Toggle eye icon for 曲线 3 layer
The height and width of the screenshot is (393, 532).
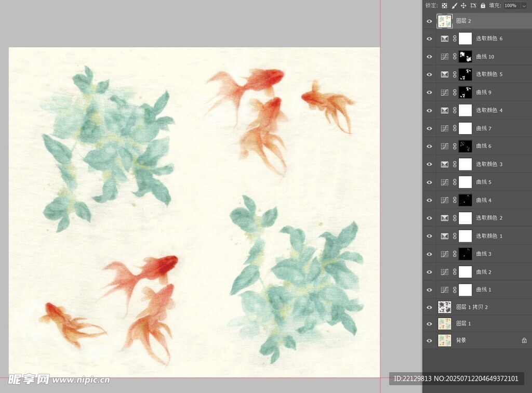429,254
